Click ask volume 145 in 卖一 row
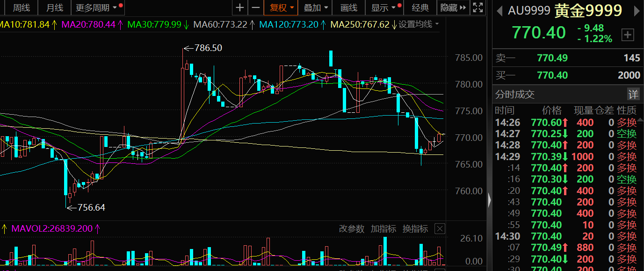Screen dimensions: 644x271 [x=632, y=58]
